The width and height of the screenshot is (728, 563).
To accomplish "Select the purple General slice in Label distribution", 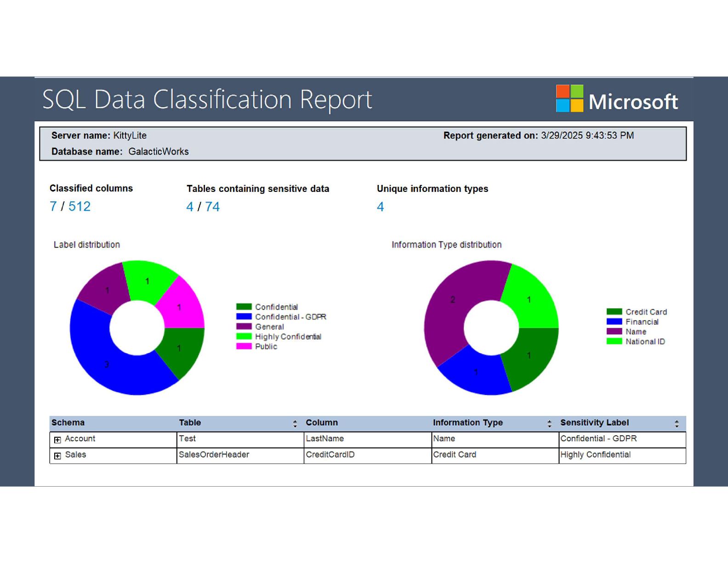I will [107, 290].
